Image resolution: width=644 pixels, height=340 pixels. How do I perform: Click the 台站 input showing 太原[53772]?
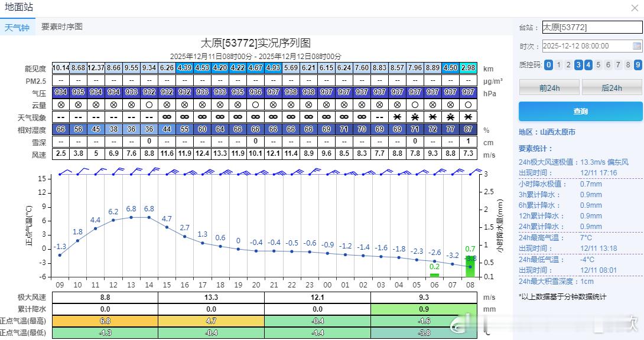pyautogui.click(x=592, y=28)
